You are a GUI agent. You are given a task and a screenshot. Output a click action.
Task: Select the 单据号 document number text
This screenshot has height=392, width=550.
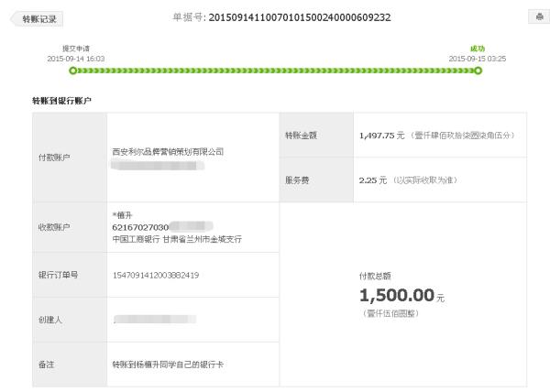click(x=300, y=17)
